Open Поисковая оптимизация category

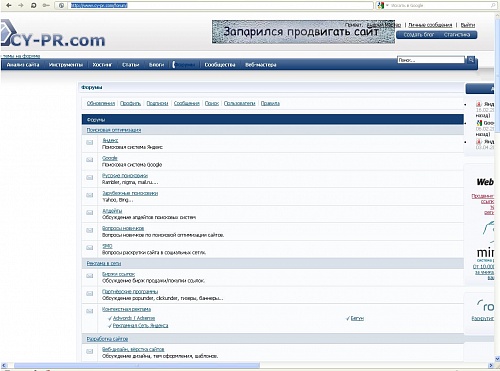pyautogui.click(x=114, y=130)
